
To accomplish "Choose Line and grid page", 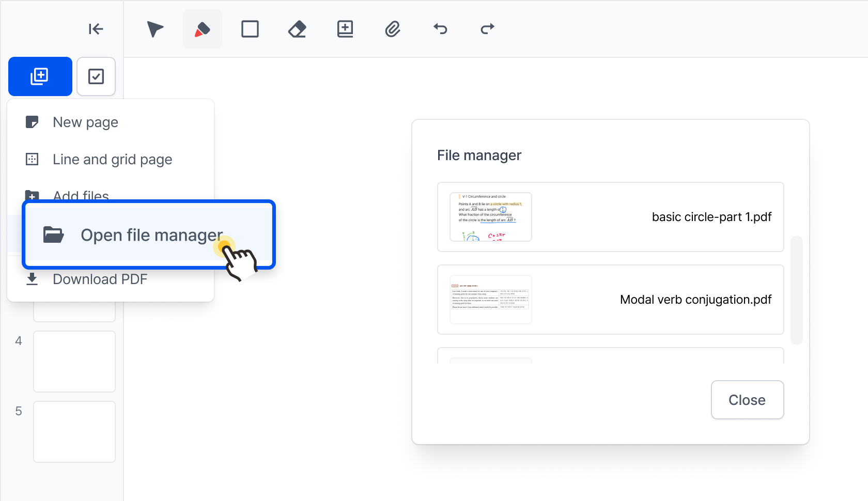I will click(x=111, y=160).
